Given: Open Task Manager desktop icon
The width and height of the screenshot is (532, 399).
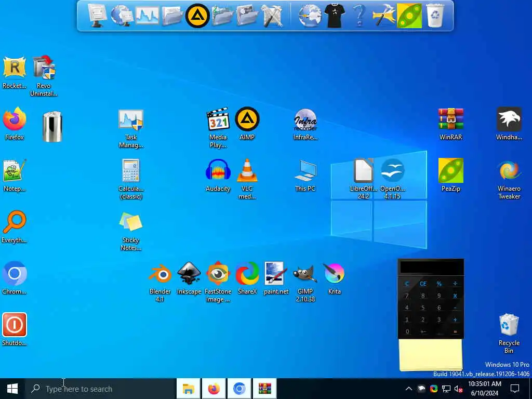Looking at the screenshot, I should [131, 128].
